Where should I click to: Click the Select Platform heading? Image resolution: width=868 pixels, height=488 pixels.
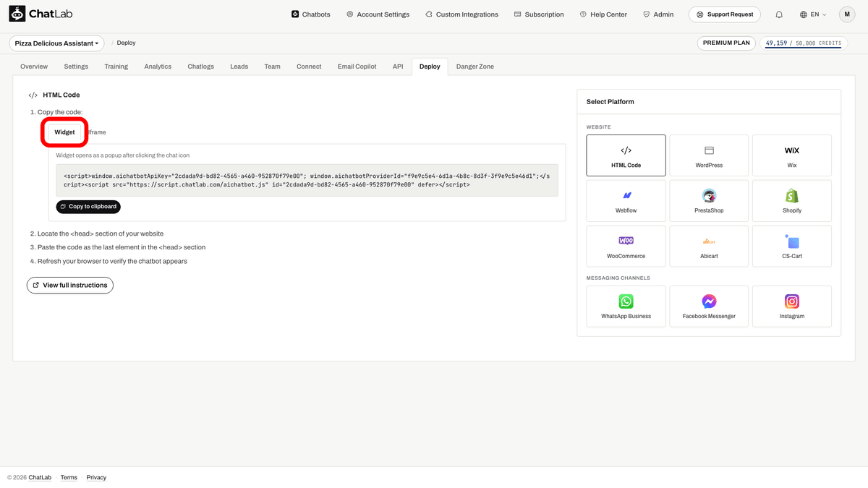[x=610, y=102]
